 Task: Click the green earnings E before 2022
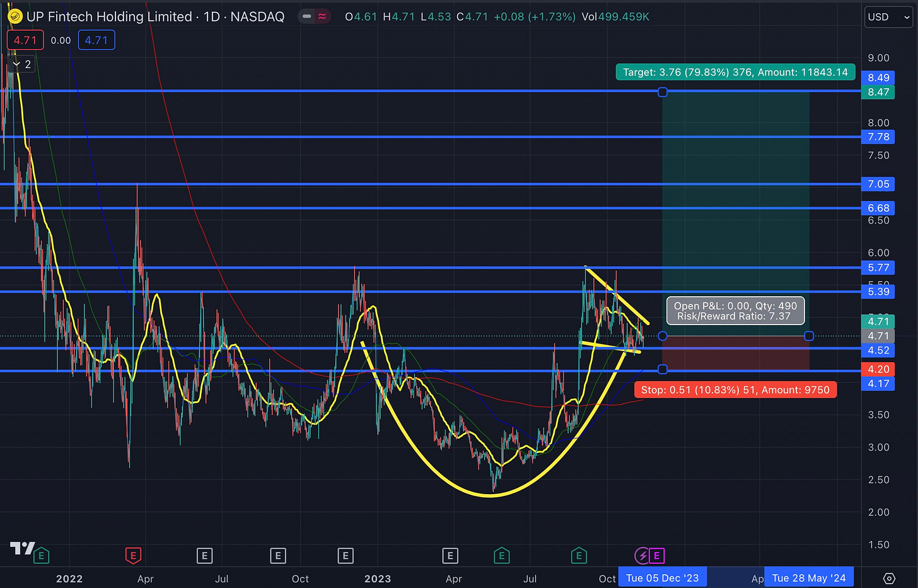pos(42,556)
